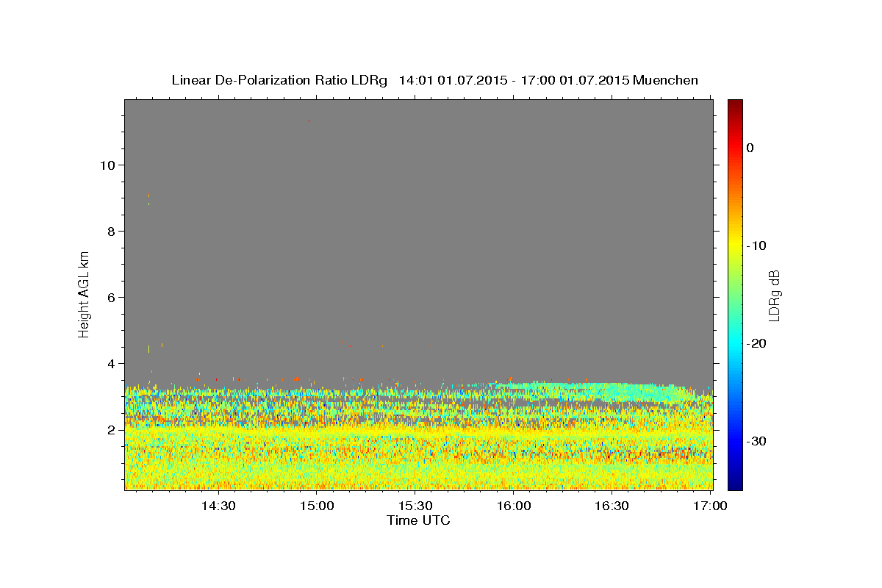Click the height tick label 6
This screenshot has width=882, height=588.
click(112, 298)
